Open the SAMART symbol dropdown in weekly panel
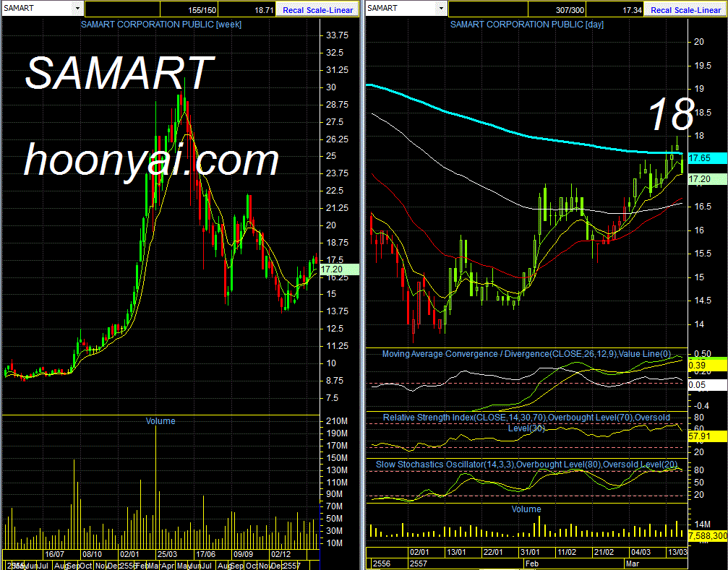The height and width of the screenshot is (570, 728). click(x=77, y=9)
